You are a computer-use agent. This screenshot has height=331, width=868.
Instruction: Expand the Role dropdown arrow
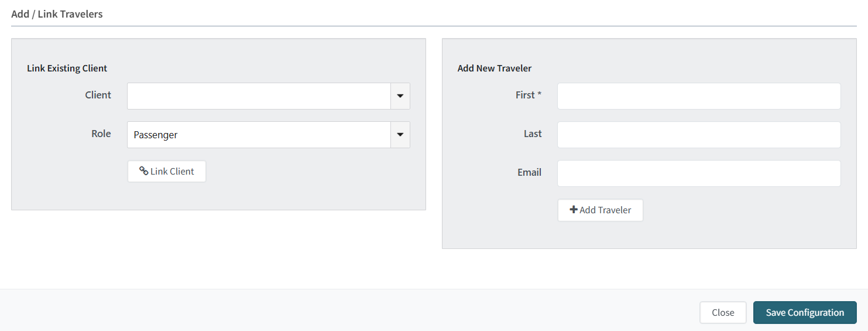tap(400, 135)
